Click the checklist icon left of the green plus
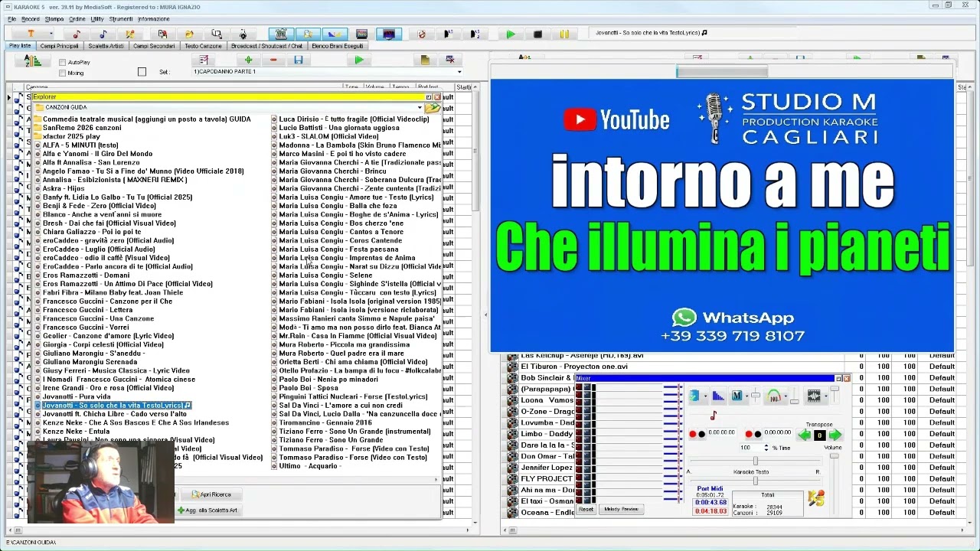 (203, 60)
